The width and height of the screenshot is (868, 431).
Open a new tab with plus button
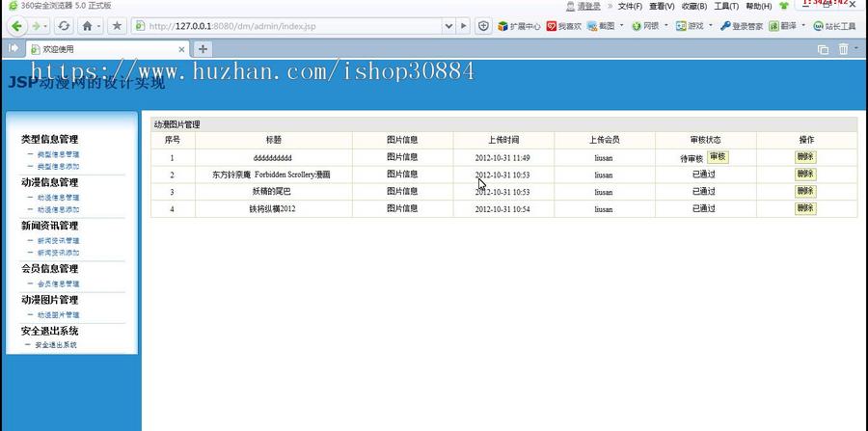[x=203, y=49]
